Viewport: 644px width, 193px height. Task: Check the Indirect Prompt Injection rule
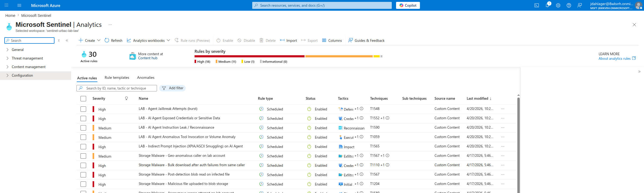tap(83, 147)
